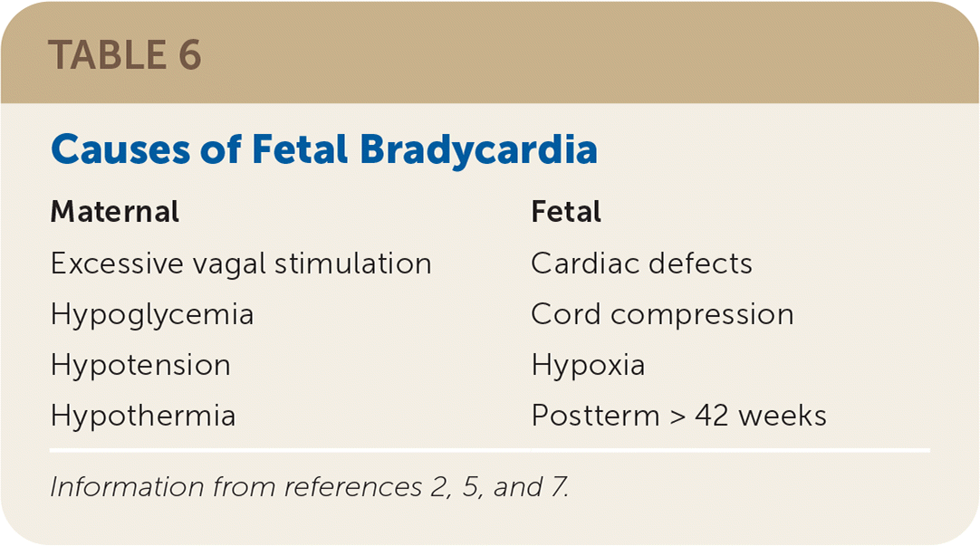Click the Fetal column heading

tap(566, 212)
